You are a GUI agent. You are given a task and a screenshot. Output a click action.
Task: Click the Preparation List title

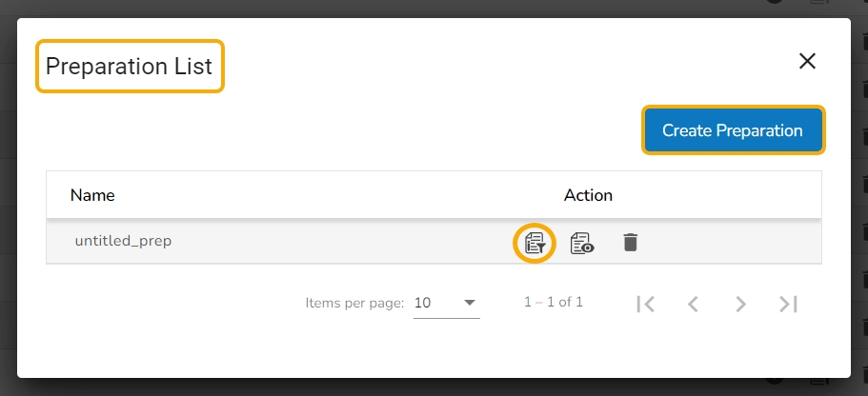point(130,67)
